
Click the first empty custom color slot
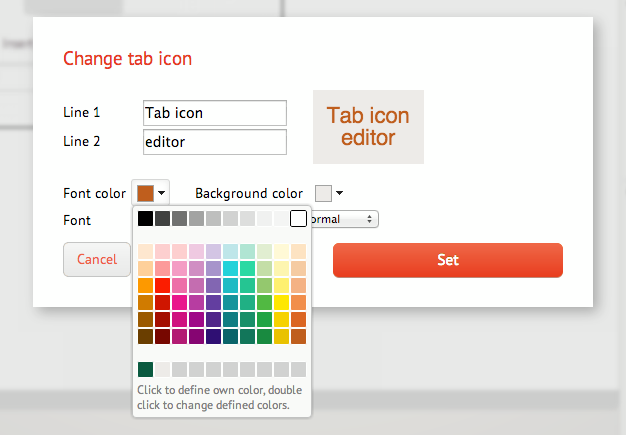pos(162,369)
